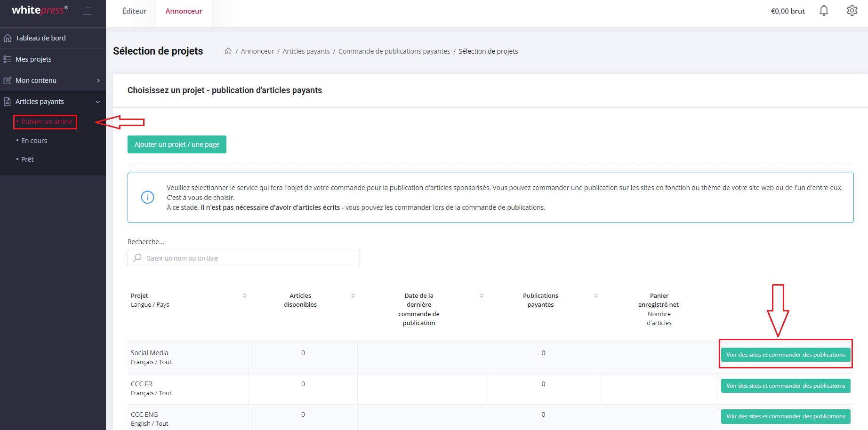The height and width of the screenshot is (430, 868).
Task: Open the settings gear icon
Action: (x=852, y=10)
